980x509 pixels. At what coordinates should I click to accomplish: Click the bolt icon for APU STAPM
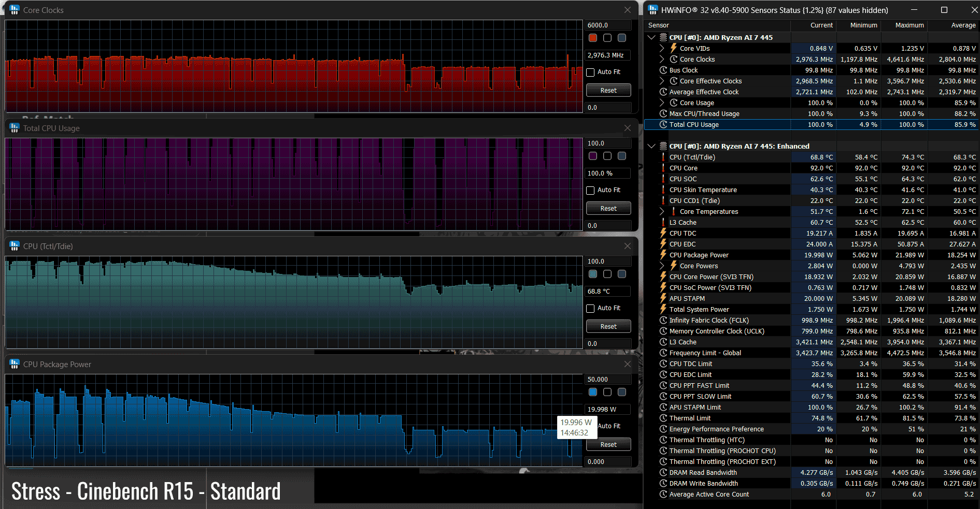pyautogui.click(x=663, y=298)
